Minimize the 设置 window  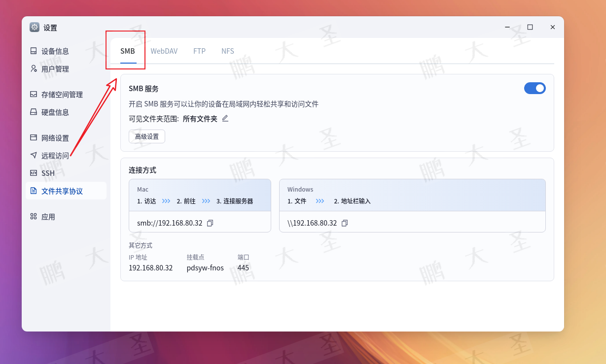[x=507, y=27]
